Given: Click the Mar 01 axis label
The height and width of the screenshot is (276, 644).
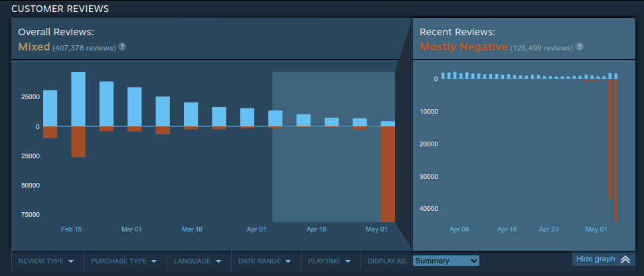Looking at the screenshot, I should (x=131, y=229).
